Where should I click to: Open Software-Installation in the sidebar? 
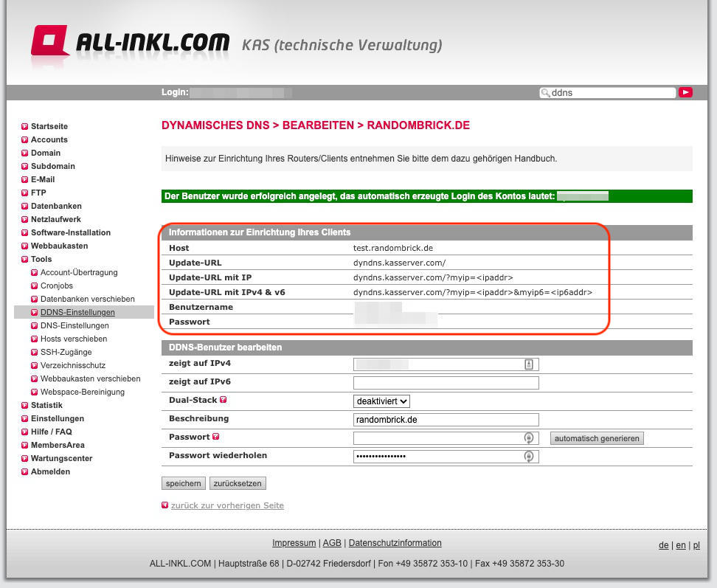71,232
